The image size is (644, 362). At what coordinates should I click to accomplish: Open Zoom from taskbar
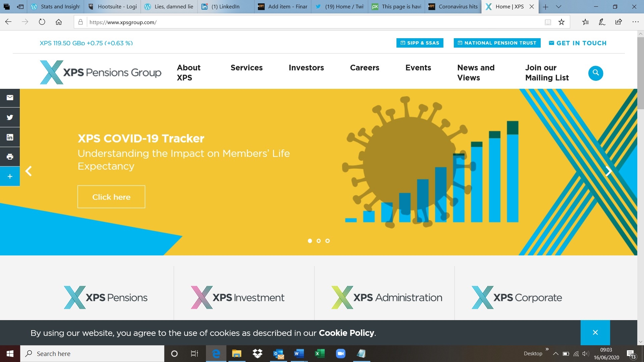[340, 354]
